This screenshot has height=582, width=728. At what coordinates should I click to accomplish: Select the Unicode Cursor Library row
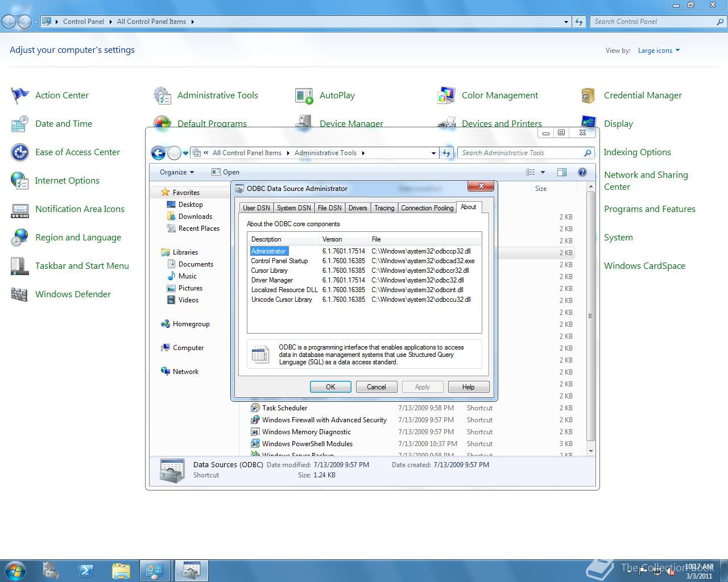[x=364, y=300]
